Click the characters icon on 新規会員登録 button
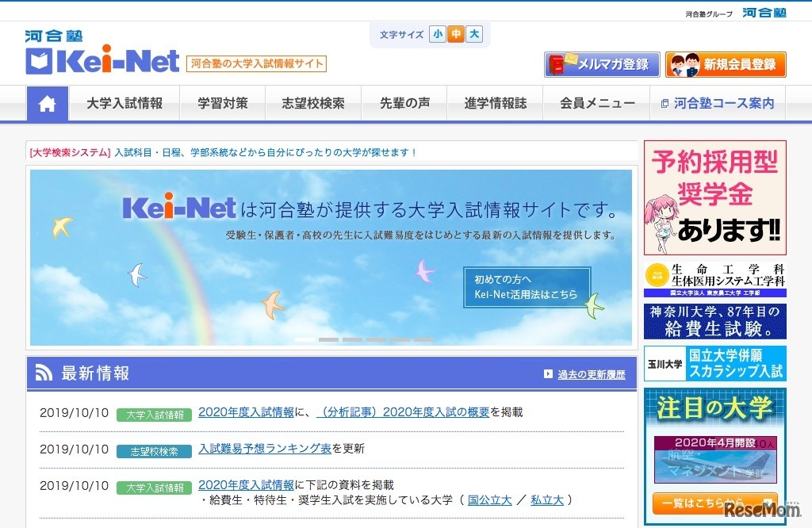 686,63
